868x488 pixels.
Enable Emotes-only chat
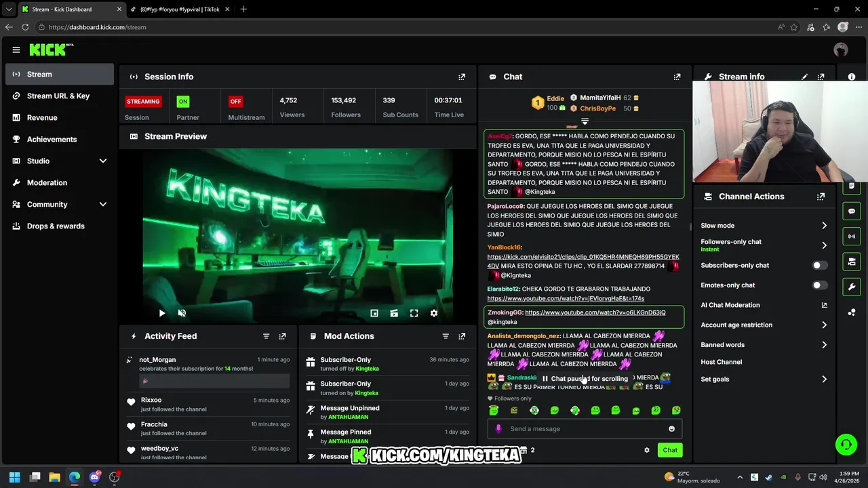click(820, 285)
